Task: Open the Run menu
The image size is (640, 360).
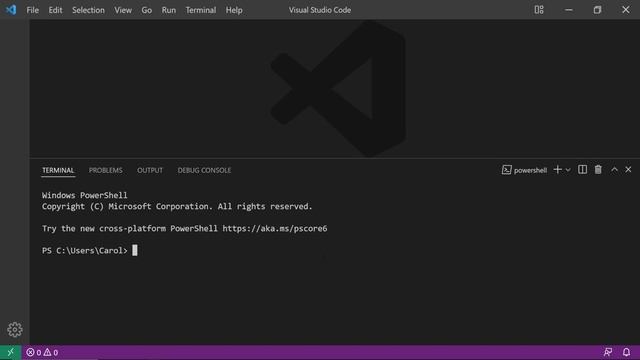Action: [169, 10]
